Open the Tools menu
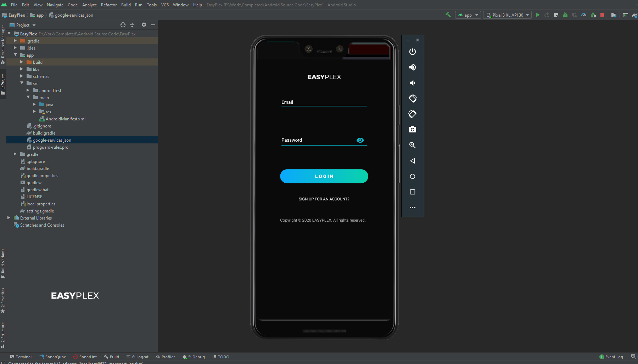Image resolution: width=638 pixels, height=364 pixels. tap(151, 5)
